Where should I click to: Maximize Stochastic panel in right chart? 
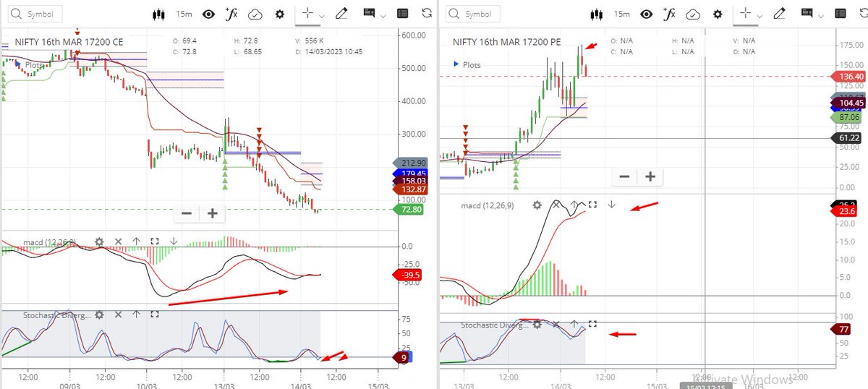click(x=592, y=325)
